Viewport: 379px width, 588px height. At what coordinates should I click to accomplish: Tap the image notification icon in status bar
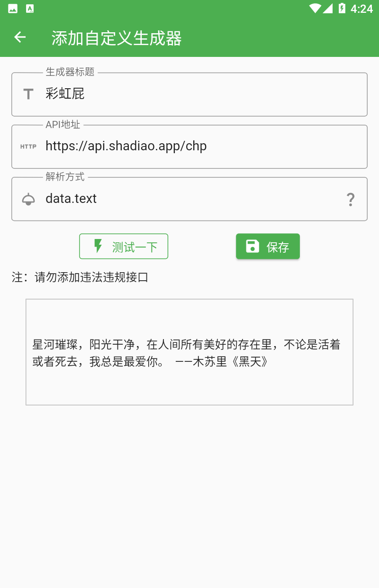[13, 9]
